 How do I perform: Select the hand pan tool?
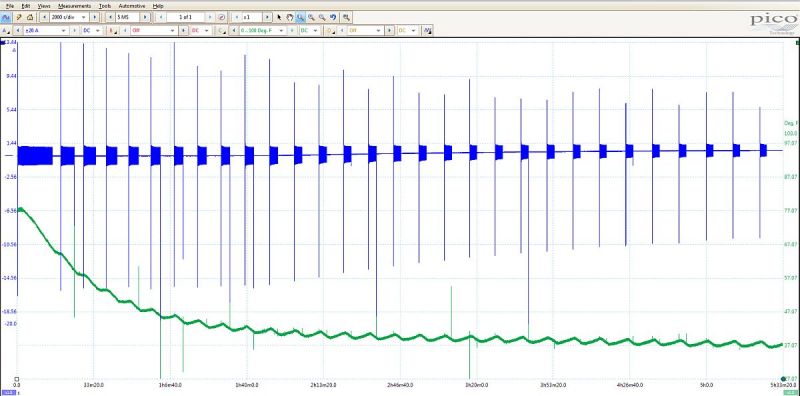[290, 17]
